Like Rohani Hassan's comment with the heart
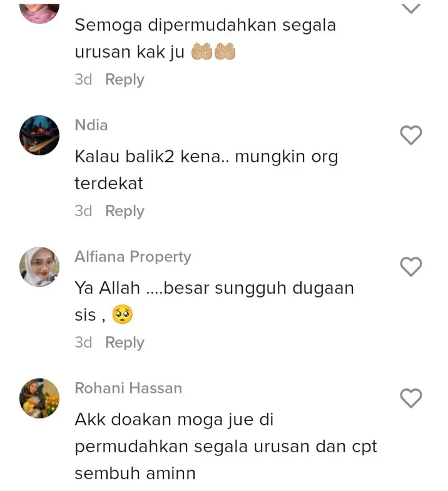Image resolution: width=448 pixels, height=491 pixels. (410, 398)
